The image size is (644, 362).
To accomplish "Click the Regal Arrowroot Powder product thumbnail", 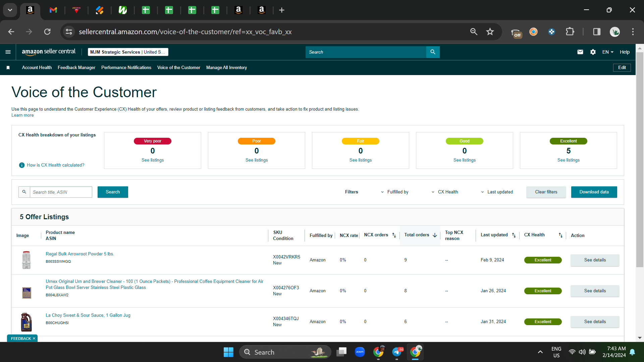I will (x=26, y=260).
